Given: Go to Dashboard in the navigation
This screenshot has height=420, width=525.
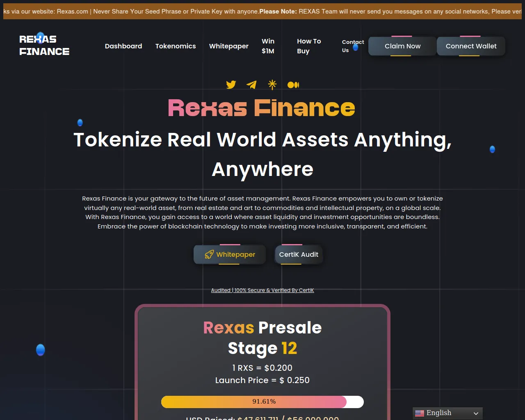Looking at the screenshot, I should [x=123, y=46].
